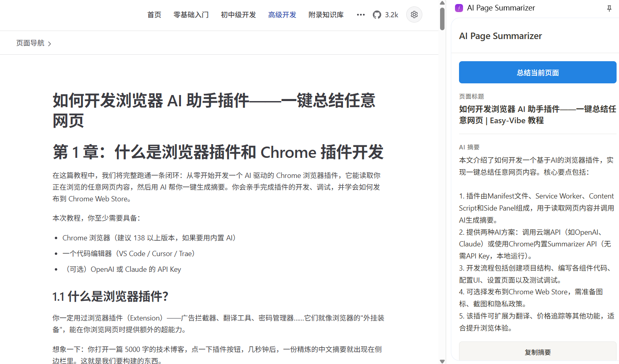This screenshot has width=619, height=364.
Task: Expand the 页面导航 breadcrumb chevron
Action: (x=50, y=43)
